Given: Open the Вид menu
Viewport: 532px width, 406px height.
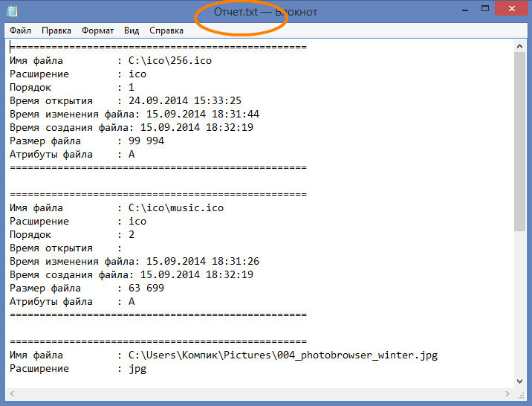Looking at the screenshot, I should (132, 30).
